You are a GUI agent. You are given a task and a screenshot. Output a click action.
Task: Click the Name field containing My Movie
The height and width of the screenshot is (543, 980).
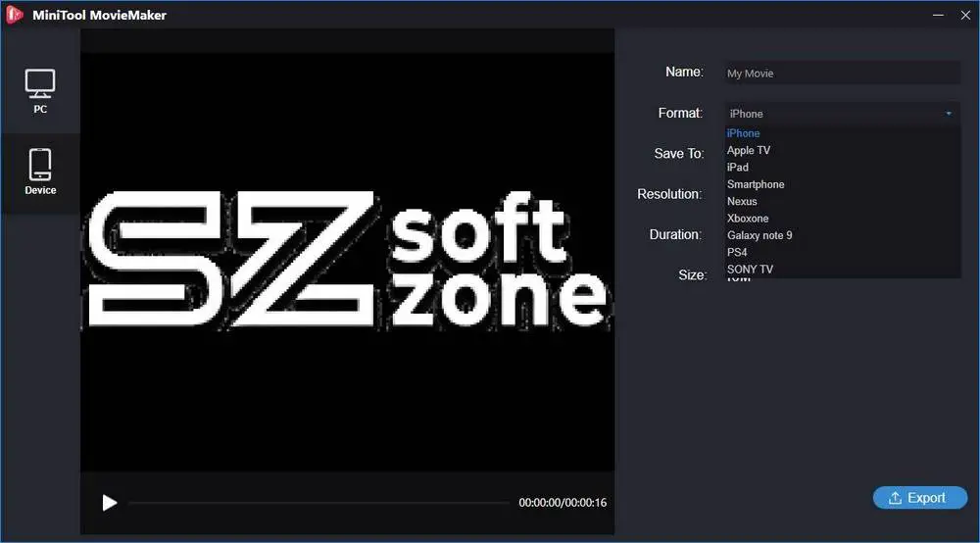click(843, 74)
